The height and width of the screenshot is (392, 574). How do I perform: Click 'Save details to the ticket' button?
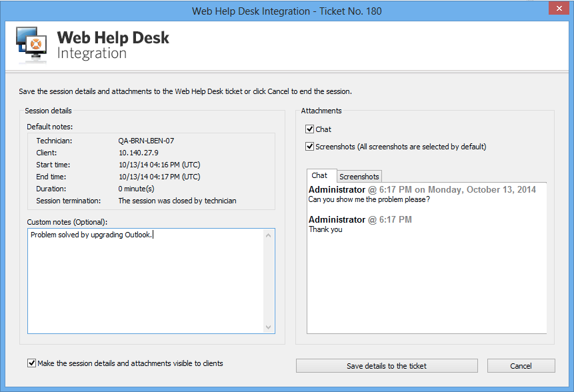pyautogui.click(x=387, y=365)
